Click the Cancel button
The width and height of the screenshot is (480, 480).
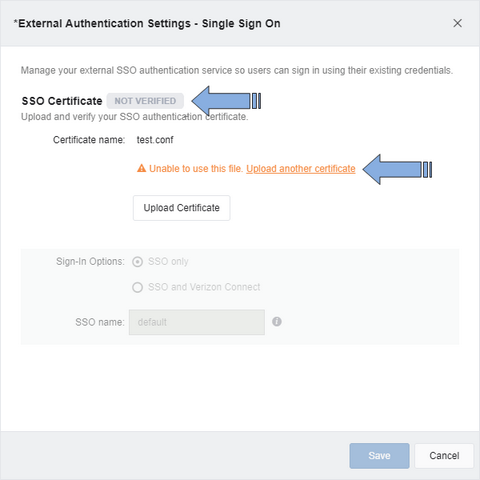coord(444,456)
